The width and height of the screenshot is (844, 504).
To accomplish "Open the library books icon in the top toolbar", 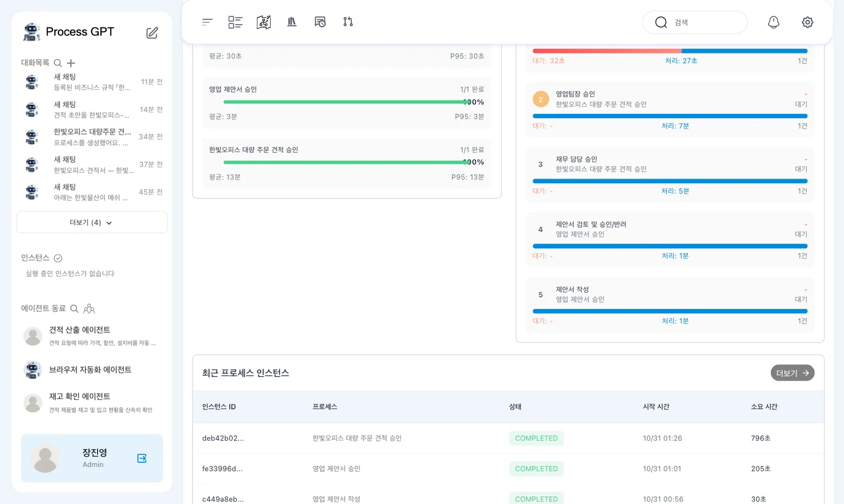I will (x=292, y=22).
